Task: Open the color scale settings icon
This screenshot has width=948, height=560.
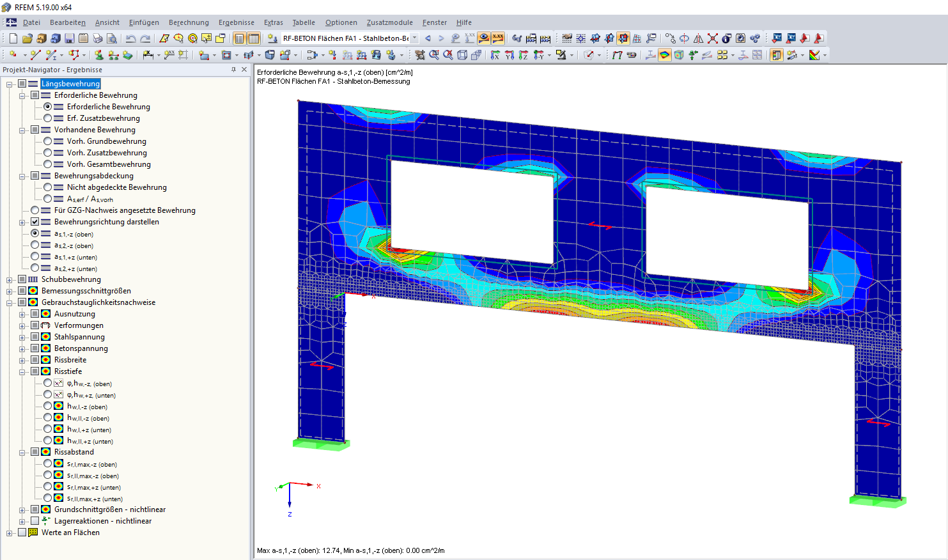Action: pyautogui.click(x=814, y=55)
